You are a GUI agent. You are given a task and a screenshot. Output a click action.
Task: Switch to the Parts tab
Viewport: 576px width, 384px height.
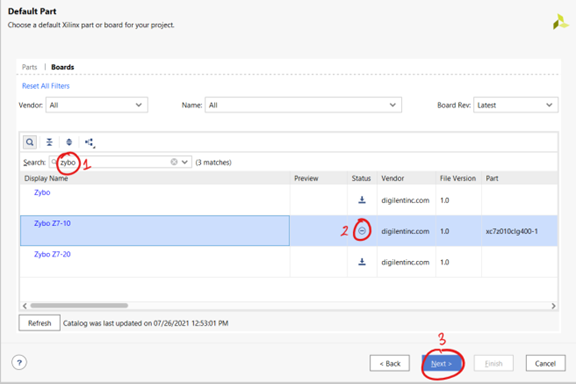[x=29, y=67]
